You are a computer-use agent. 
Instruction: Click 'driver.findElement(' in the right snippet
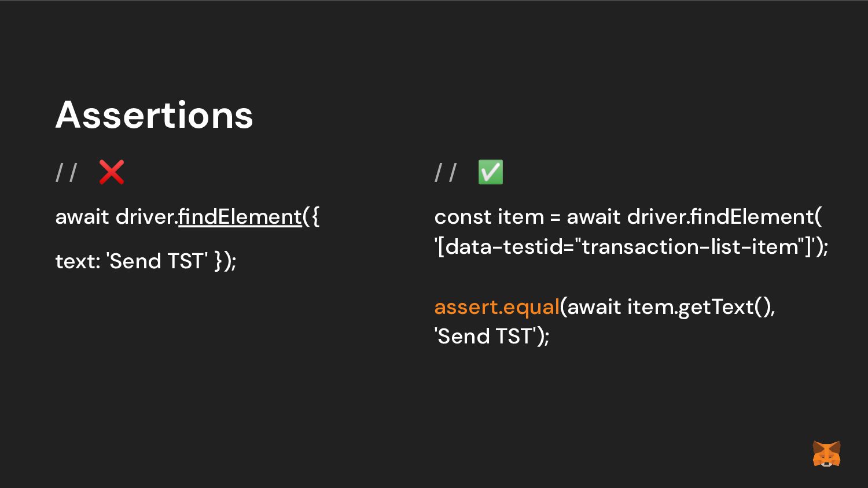point(724,217)
